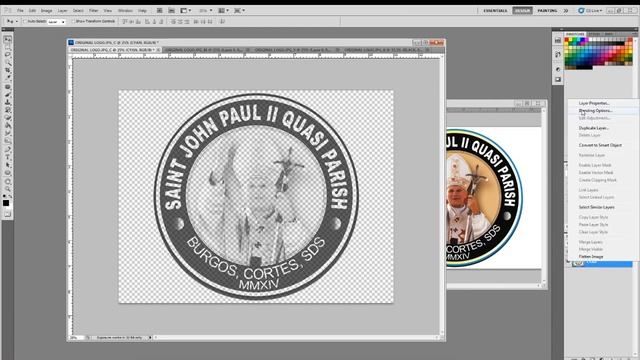640x360 pixels.
Task: Switch to the second document tab
Action: [x=206, y=50]
